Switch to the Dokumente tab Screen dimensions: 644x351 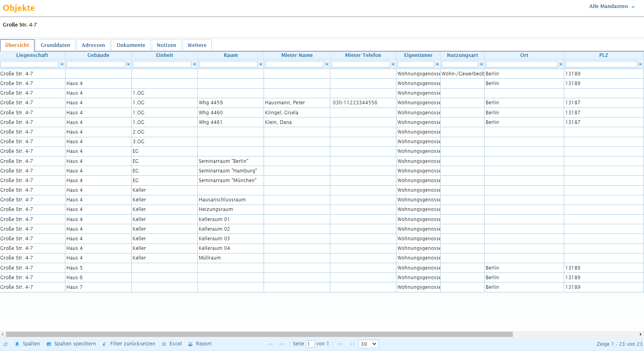pyautogui.click(x=131, y=45)
